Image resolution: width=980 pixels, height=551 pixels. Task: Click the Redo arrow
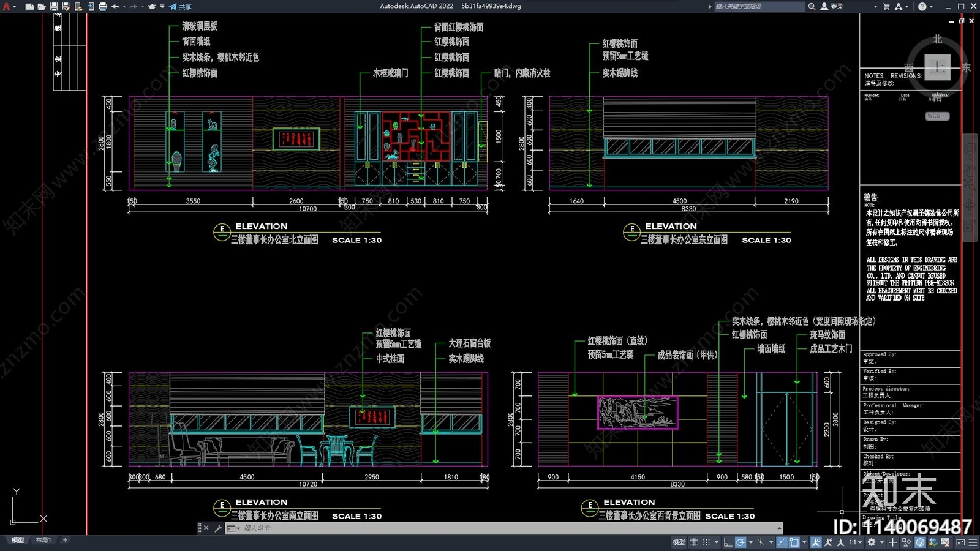pyautogui.click(x=134, y=6)
